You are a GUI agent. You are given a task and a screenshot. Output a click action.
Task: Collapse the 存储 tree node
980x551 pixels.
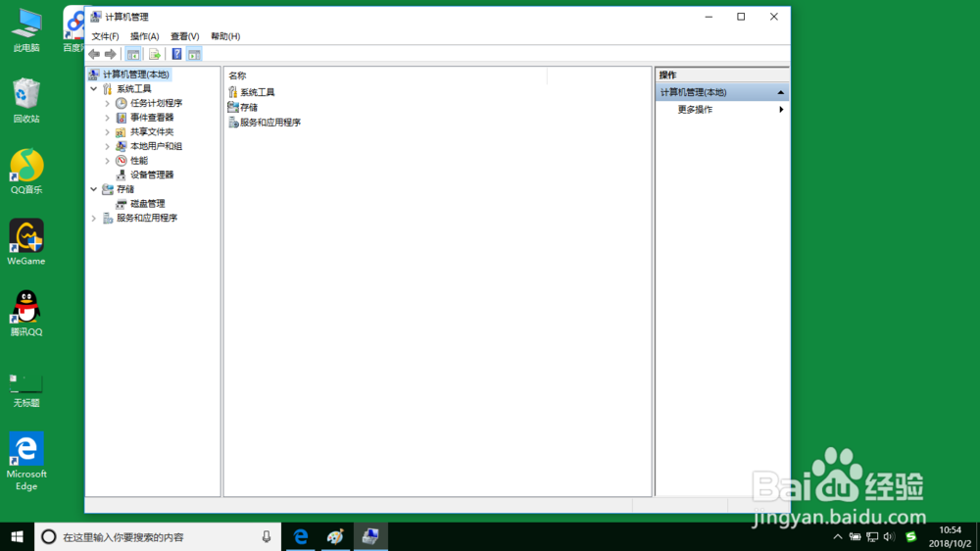point(94,189)
